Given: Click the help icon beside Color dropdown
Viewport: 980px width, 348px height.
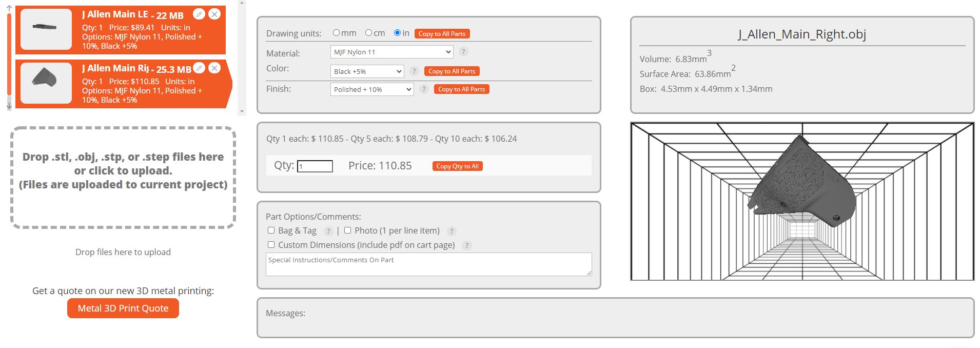Looking at the screenshot, I should tap(414, 71).
